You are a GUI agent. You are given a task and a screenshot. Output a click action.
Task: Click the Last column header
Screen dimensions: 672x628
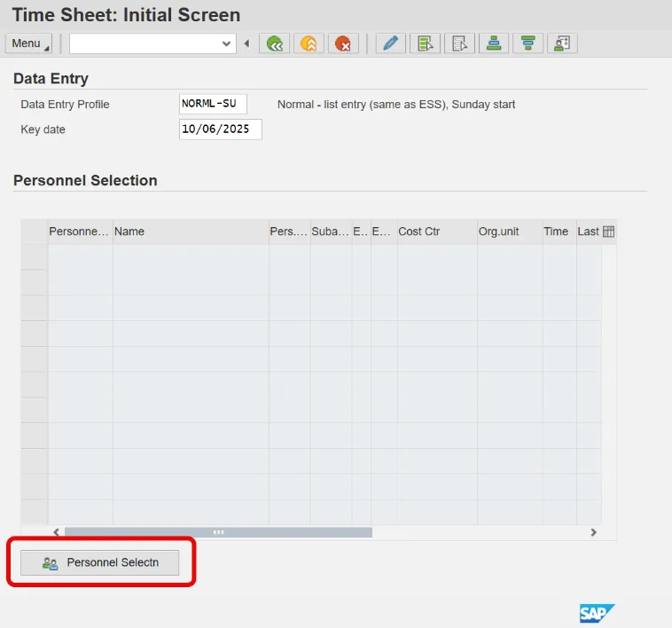pos(589,232)
